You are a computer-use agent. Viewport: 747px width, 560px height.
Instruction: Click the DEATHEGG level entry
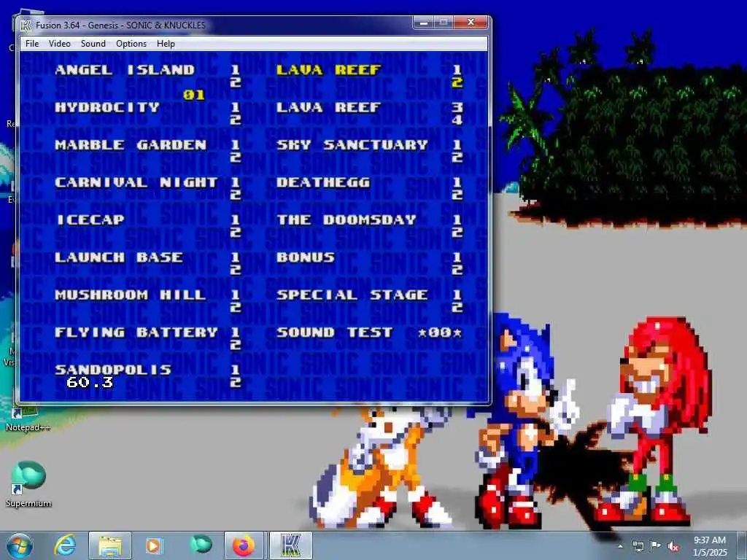click(323, 182)
